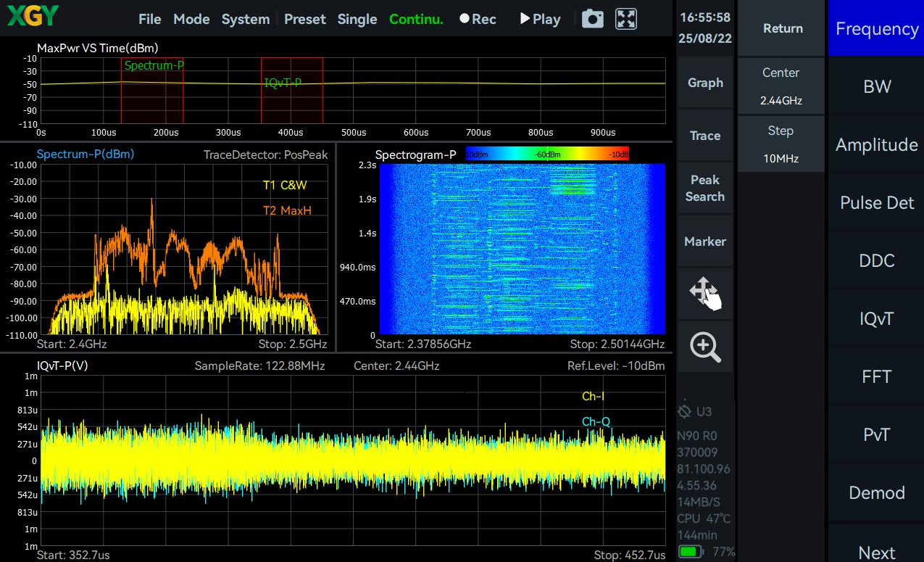The width and height of the screenshot is (924, 562).
Task: Open the Graph side menu
Action: pyautogui.click(x=705, y=83)
